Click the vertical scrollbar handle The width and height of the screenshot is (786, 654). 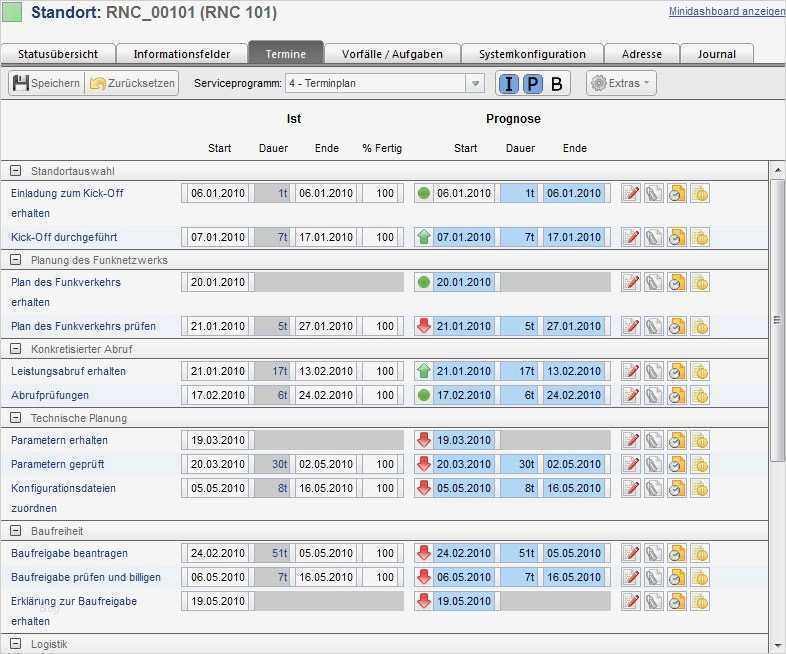tap(777, 320)
